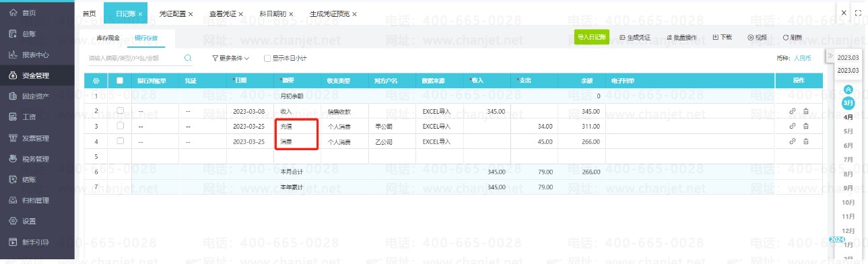
Task: Close the 日记账 tab
Action: [x=140, y=14]
